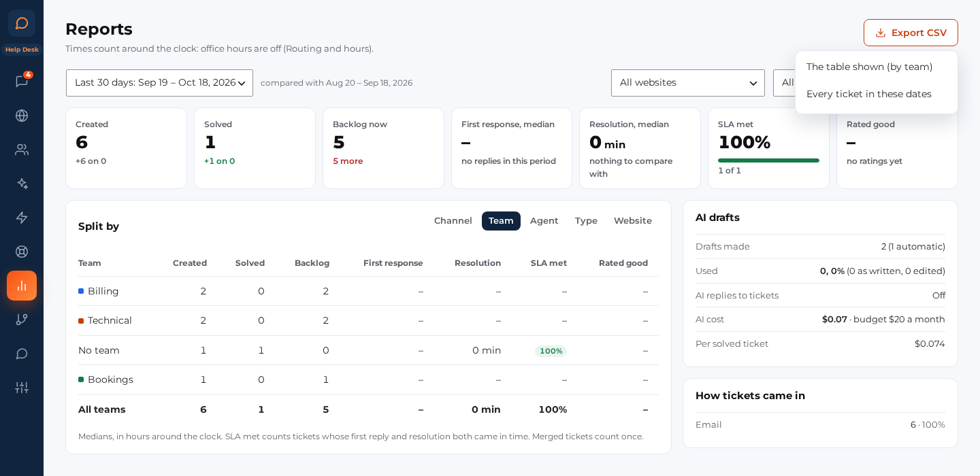Open the lifebuoy icon in sidebar

click(22, 252)
